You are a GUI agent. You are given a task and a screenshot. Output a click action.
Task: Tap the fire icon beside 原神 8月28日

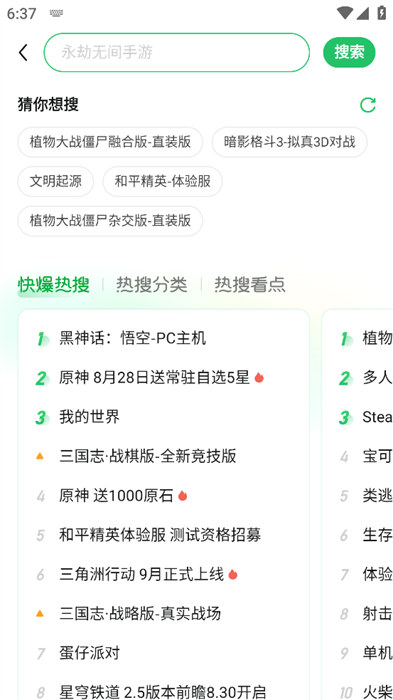(x=259, y=378)
